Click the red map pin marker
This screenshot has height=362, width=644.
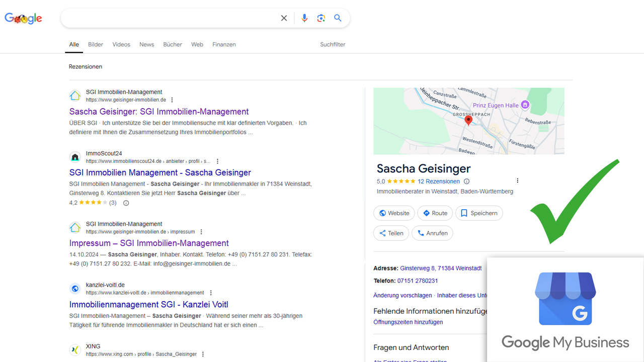pyautogui.click(x=468, y=120)
